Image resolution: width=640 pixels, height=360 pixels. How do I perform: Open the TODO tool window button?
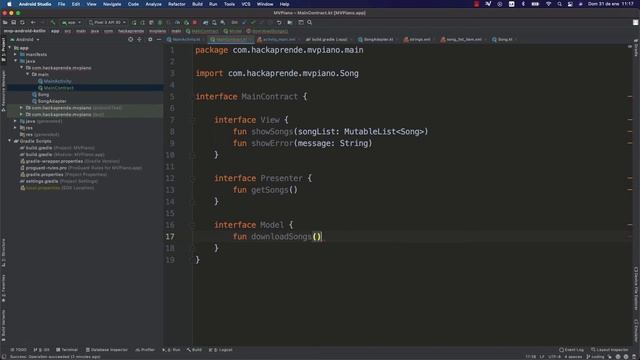click(19, 350)
